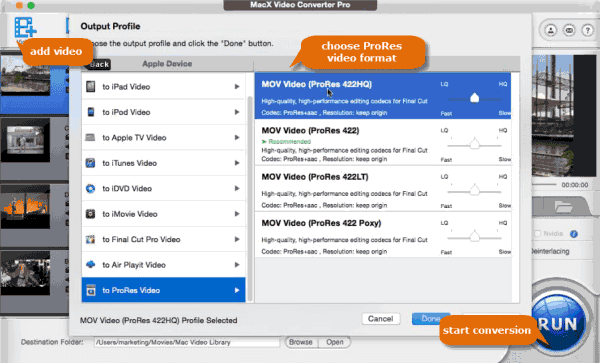Expand the iMovie Video submenu arrow
600x363 pixels.
237,214
